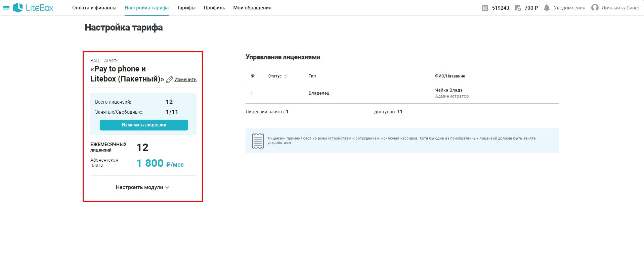Open Тарифы menu item
644x272 pixels.
tap(186, 8)
